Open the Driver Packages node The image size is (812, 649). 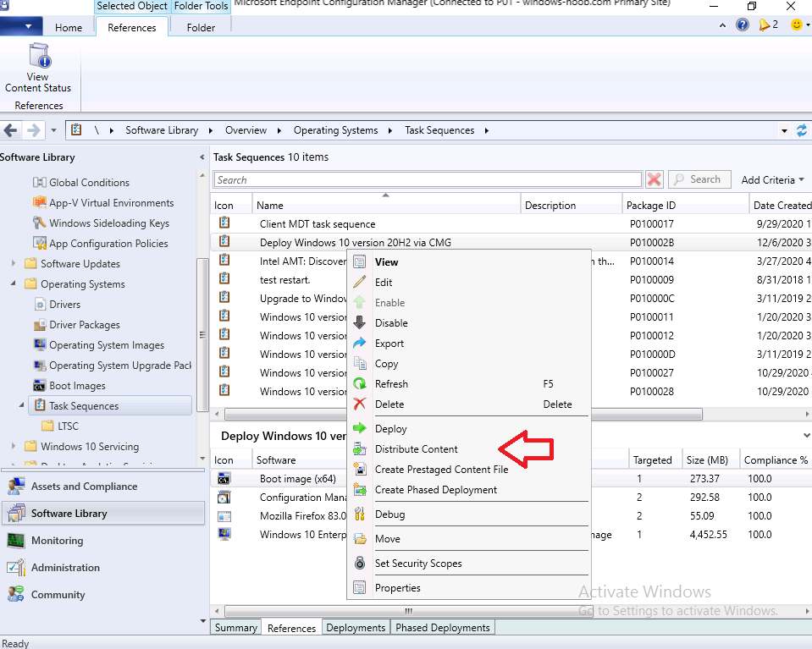[x=85, y=325]
